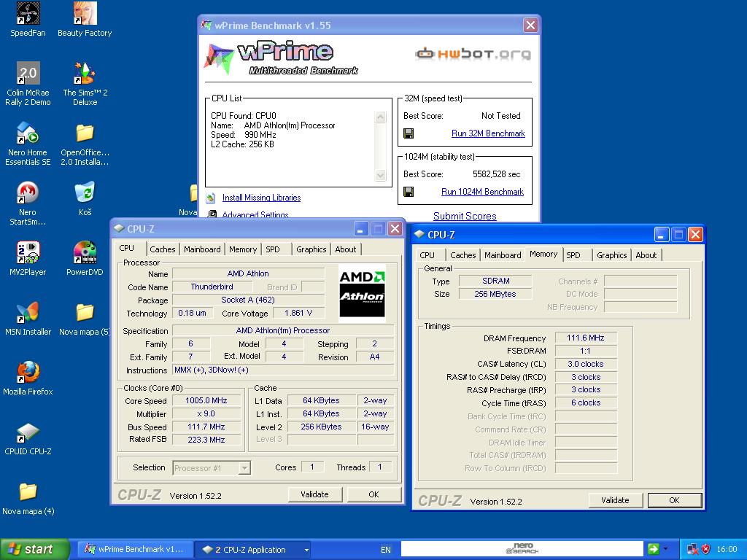Viewport: 747px width, 560px height.
Task: Open the SpeedFan desktop icon
Action: coord(28,19)
